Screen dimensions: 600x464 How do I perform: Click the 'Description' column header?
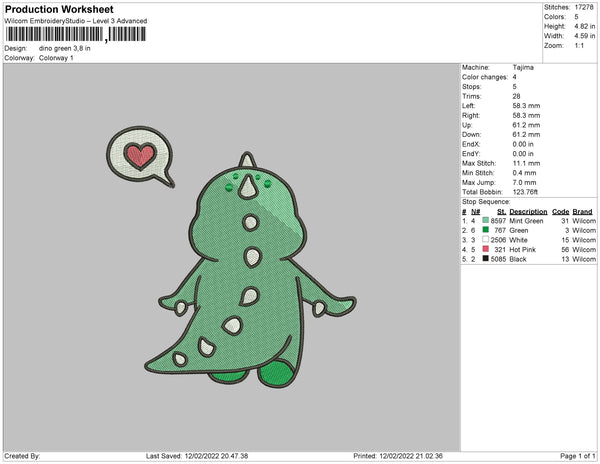(528, 212)
